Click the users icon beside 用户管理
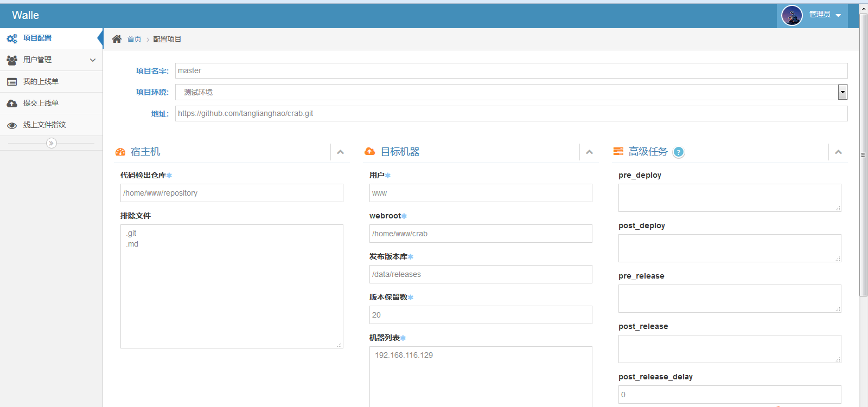868x407 pixels. pyautogui.click(x=12, y=60)
